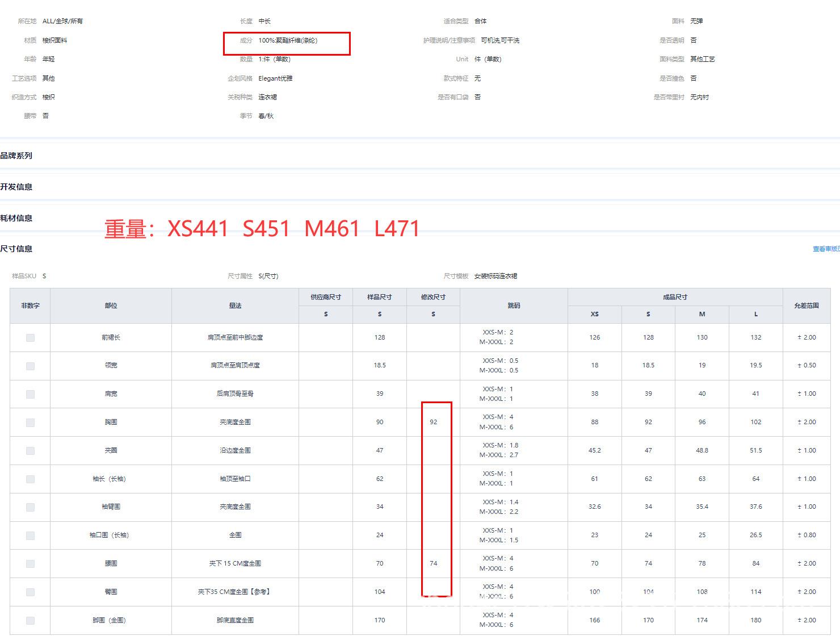Select the 袖长（长袖） row checkbox

30,479
